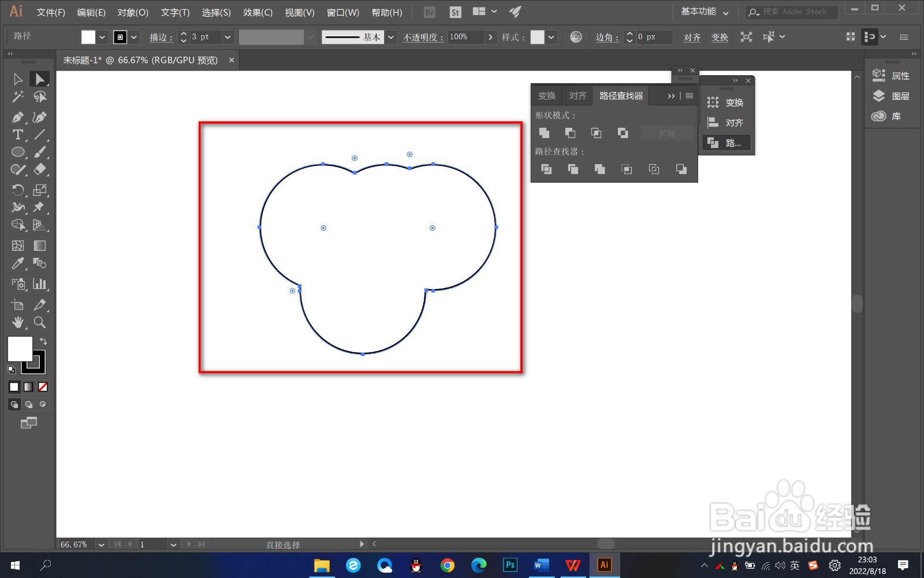Open 效果(C) menu

click(258, 12)
